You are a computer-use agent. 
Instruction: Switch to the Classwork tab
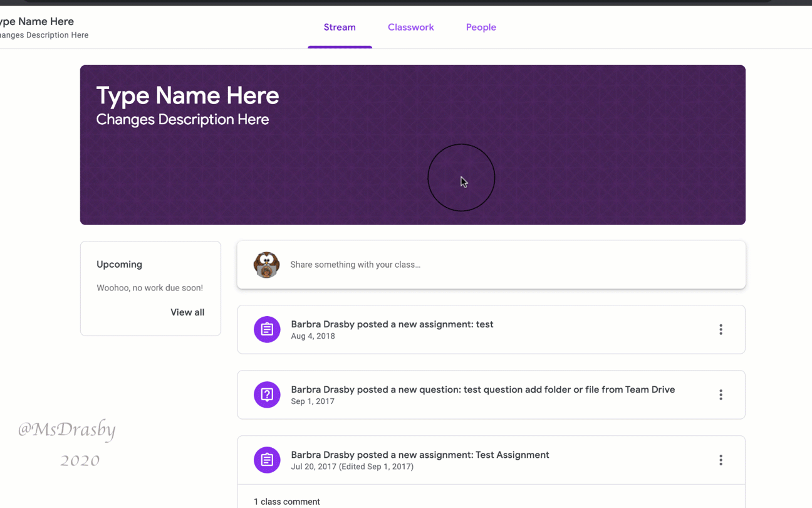[411, 28]
